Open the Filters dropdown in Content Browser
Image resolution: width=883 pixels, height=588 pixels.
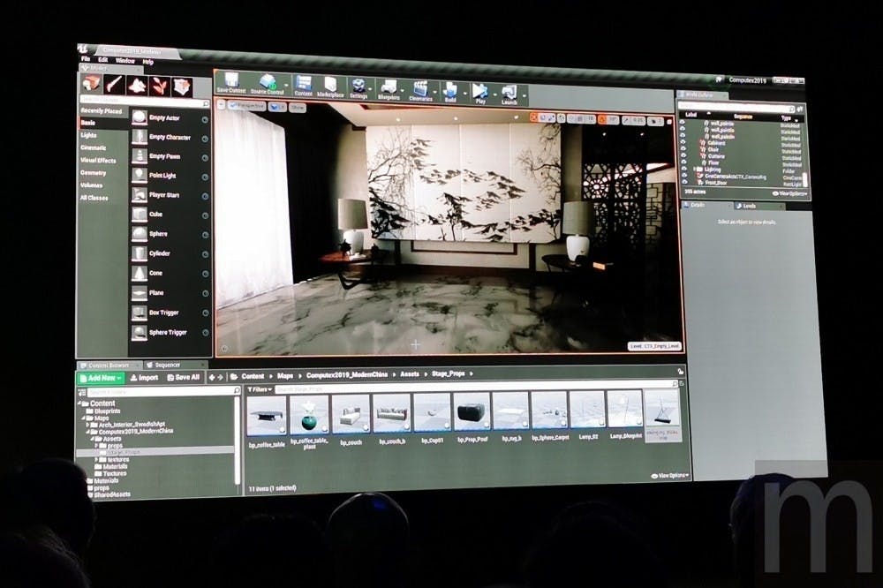[259, 388]
